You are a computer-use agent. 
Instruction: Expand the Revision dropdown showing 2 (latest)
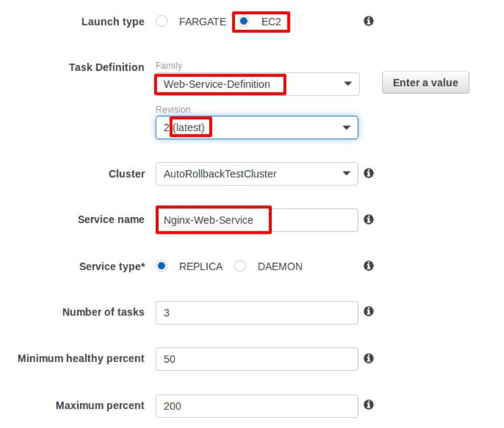(257, 128)
